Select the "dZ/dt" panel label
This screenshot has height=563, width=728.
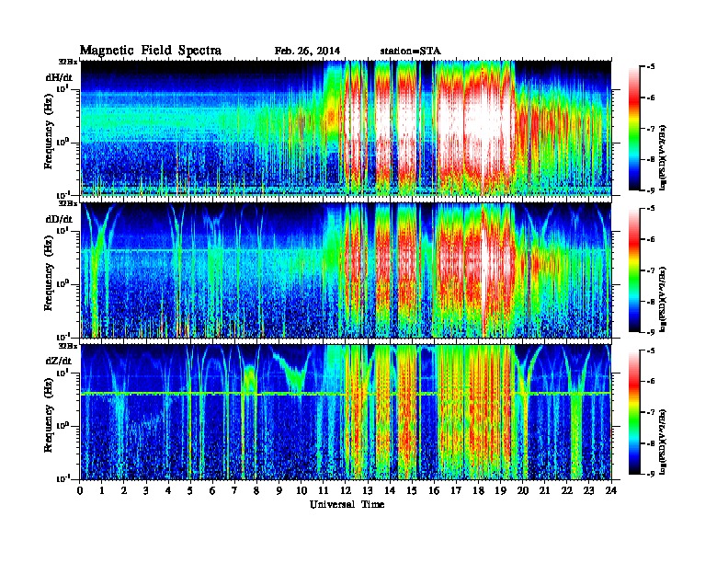click(59, 361)
